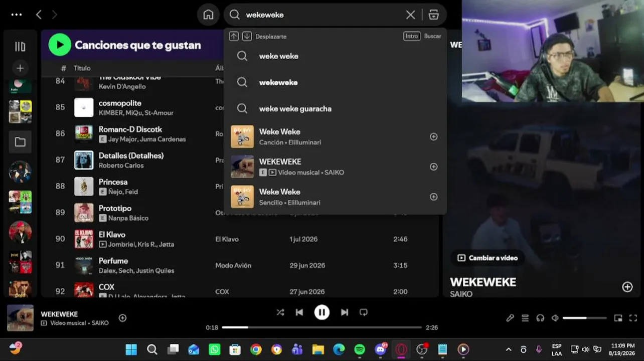Enter full screen mode

[633, 318]
